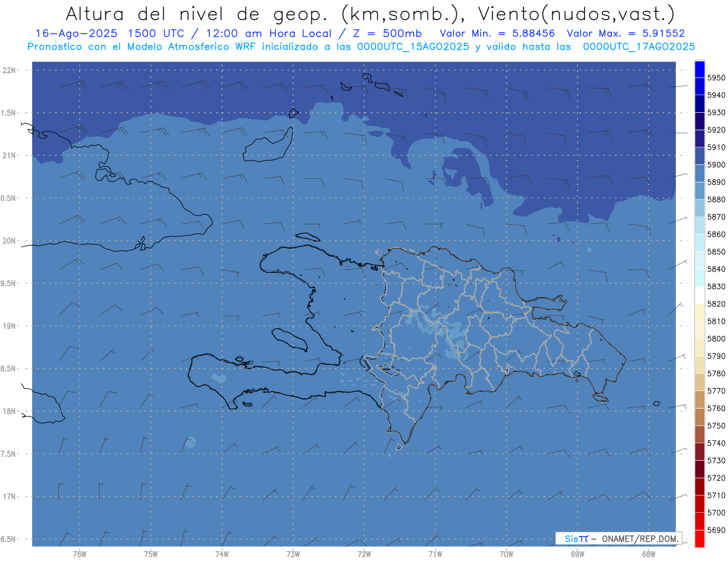Click the 21N latitude axis label

[x=10, y=156]
